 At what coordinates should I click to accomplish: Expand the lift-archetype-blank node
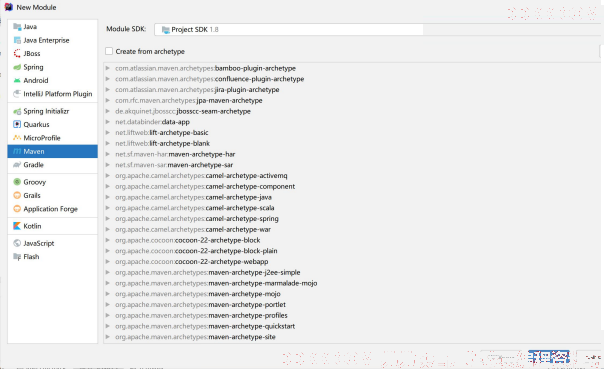tap(108, 143)
